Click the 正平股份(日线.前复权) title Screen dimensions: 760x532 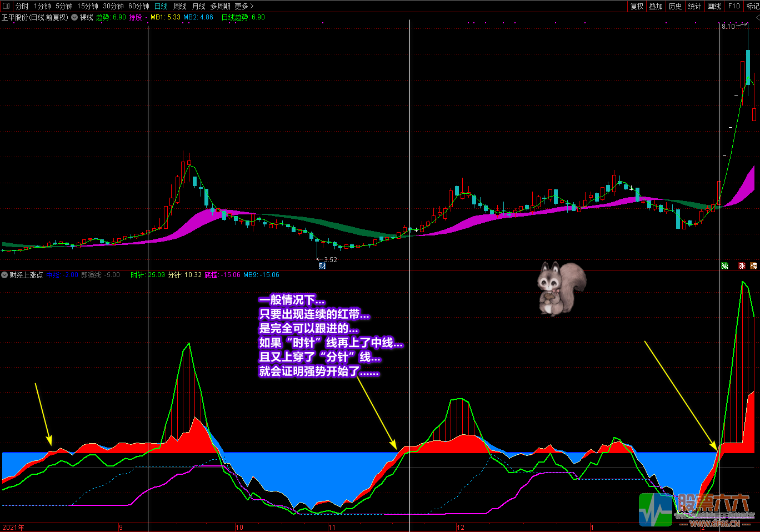(x=35, y=17)
